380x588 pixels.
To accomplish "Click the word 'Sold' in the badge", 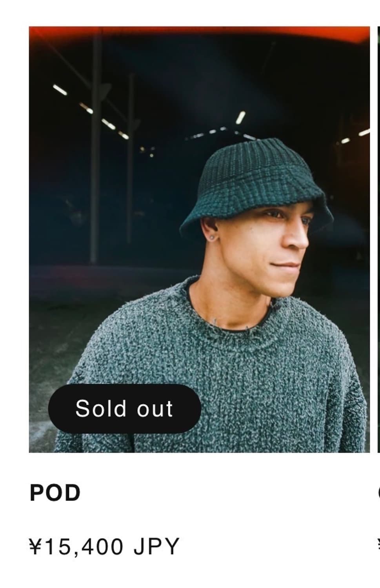I will click(x=100, y=408).
